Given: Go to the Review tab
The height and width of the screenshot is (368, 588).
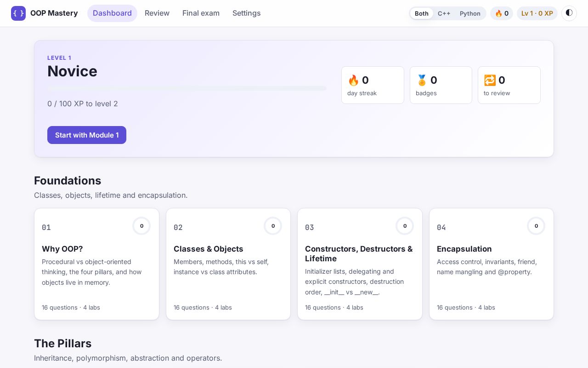Looking at the screenshot, I should (x=157, y=13).
